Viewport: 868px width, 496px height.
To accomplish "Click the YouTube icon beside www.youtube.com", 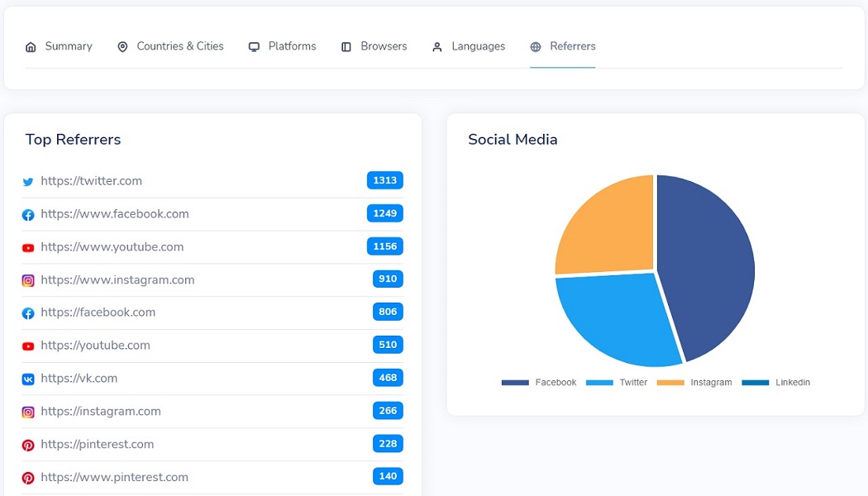I will [28, 248].
